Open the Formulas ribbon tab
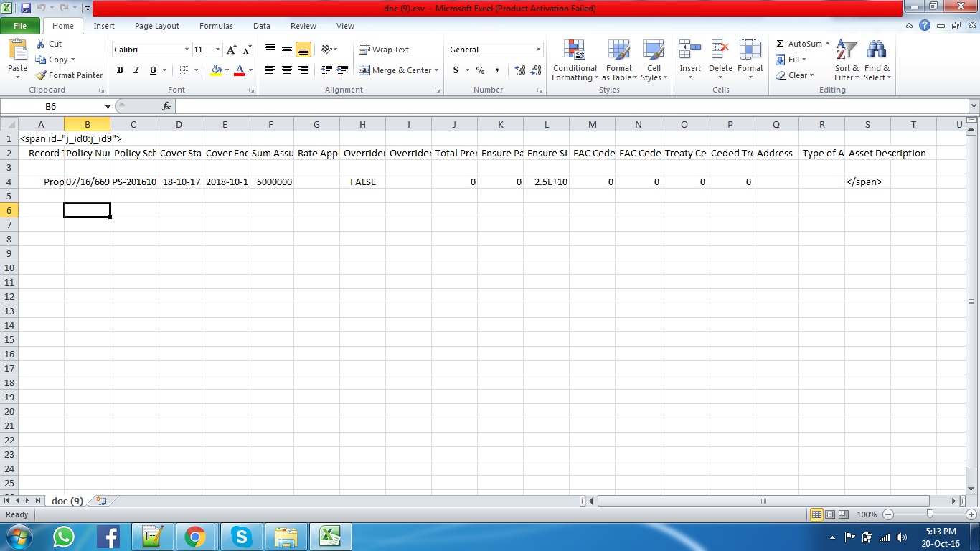Viewport: 980px width, 551px height. tap(216, 26)
